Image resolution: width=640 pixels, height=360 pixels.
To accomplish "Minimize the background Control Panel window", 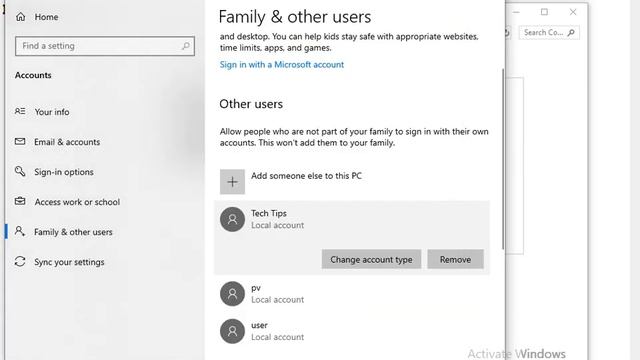I will coord(516,12).
